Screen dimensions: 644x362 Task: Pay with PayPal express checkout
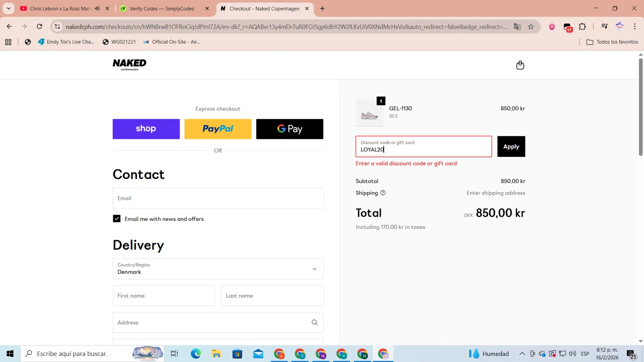pyautogui.click(x=218, y=129)
